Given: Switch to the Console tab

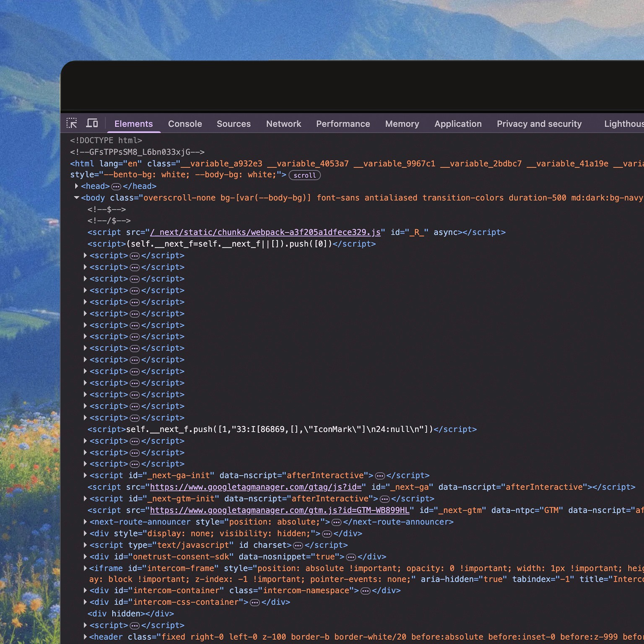Looking at the screenshot, I should pyautogui.click(x=185, y=124).
